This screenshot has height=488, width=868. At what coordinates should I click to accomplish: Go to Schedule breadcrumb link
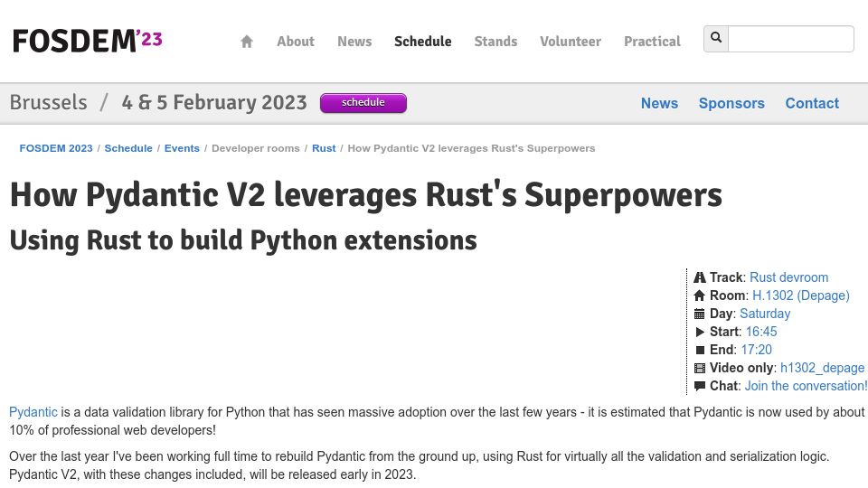[128, 148]
